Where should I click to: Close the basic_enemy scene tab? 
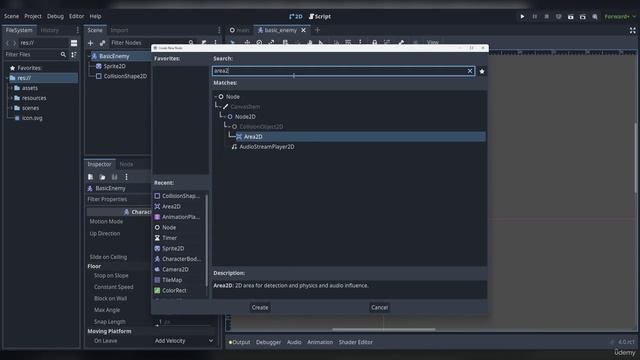pos(303,30)
